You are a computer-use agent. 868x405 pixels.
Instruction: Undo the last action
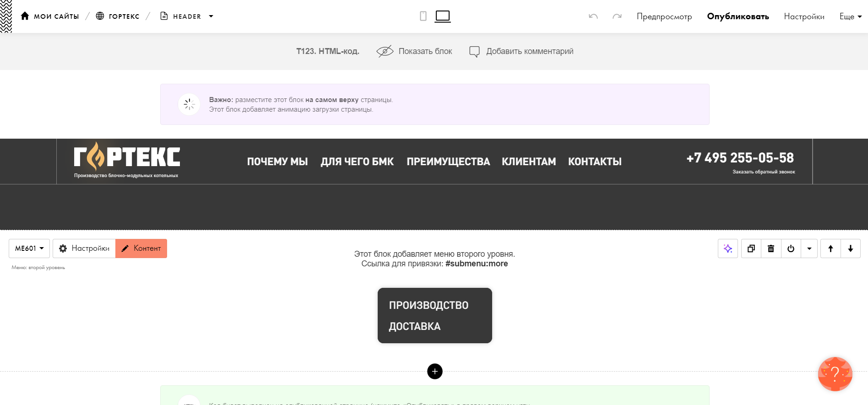(x=593, y=16)
